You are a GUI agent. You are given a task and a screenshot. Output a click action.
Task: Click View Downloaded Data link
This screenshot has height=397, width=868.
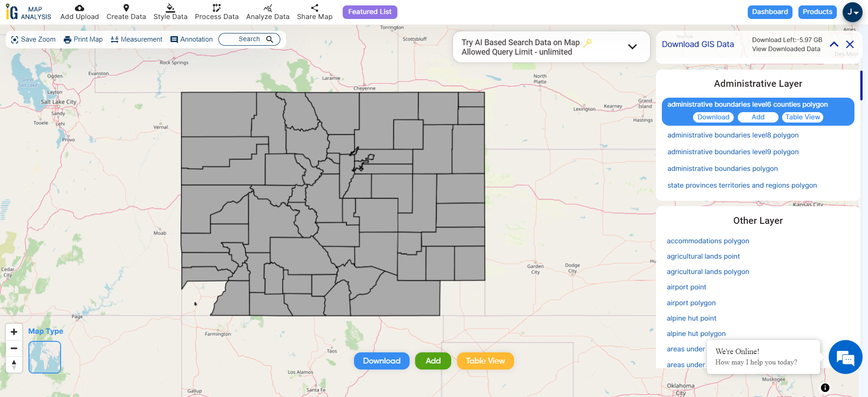786,49
